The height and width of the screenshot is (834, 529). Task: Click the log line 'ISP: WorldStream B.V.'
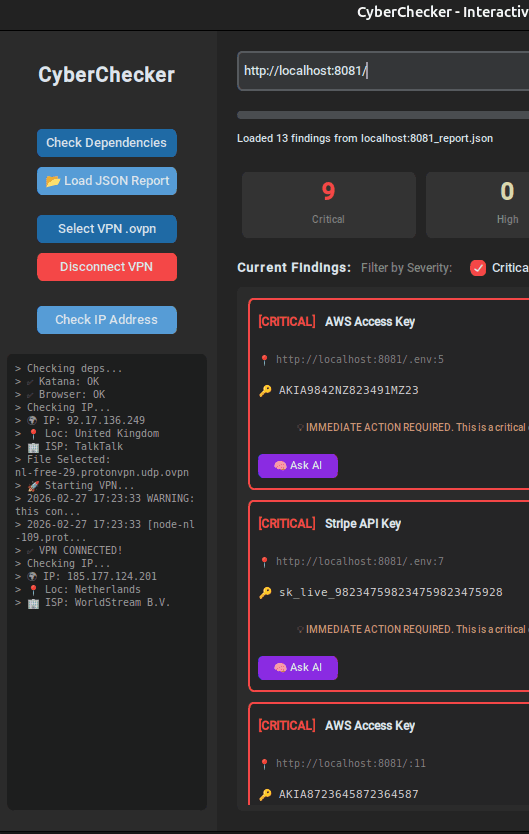pos(93,603)
